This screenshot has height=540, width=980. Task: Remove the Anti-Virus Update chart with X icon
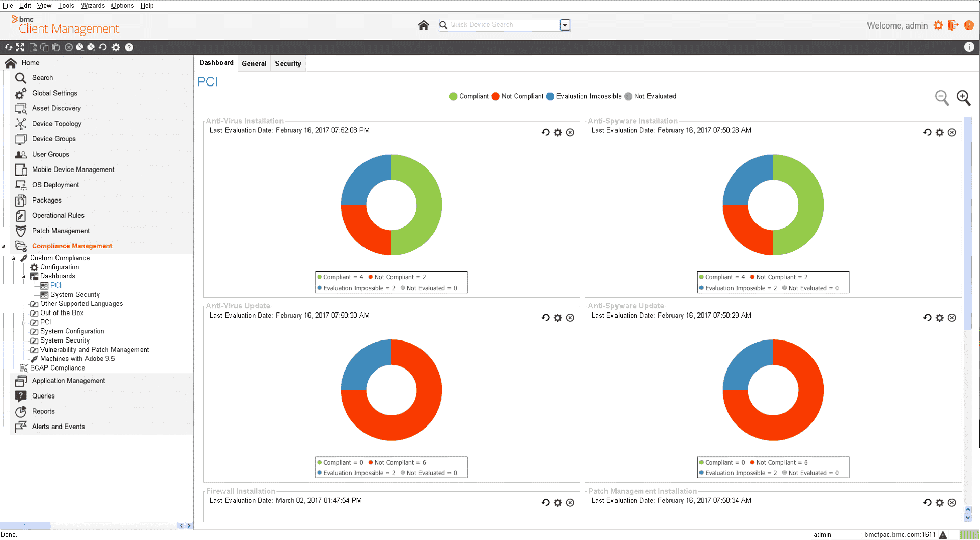point(570,318)
